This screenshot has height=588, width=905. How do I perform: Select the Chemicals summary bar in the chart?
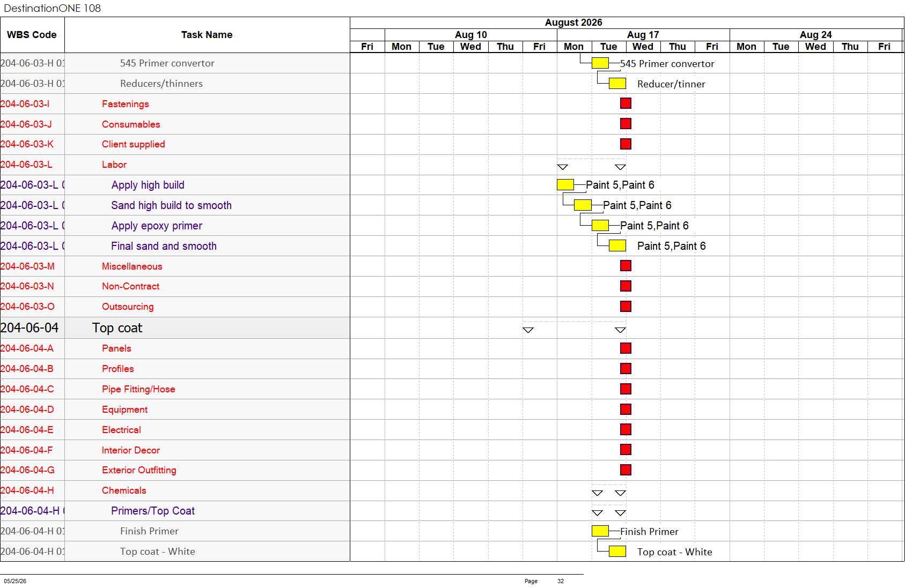609,490
